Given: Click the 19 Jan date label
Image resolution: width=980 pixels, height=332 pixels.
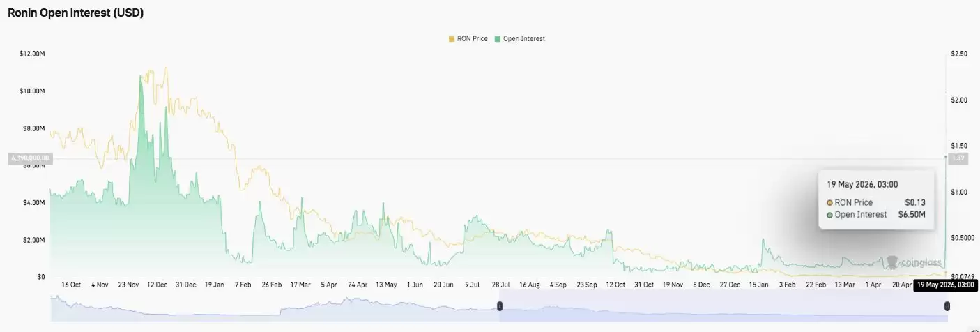Looking at the screenshot, I should (215, 285).
